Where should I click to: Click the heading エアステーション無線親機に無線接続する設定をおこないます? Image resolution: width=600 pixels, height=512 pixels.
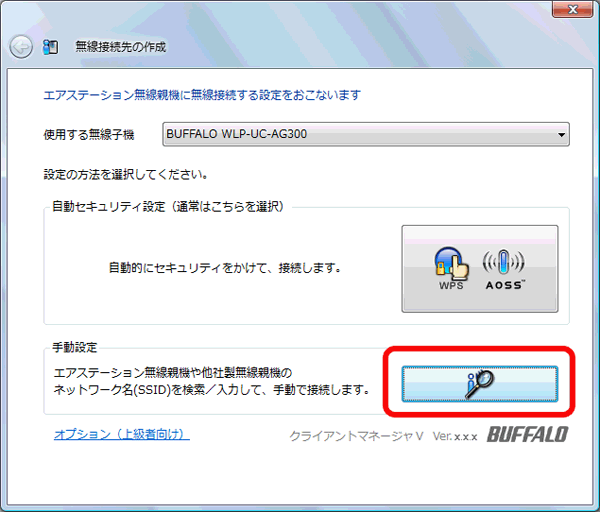coord(202,95)
